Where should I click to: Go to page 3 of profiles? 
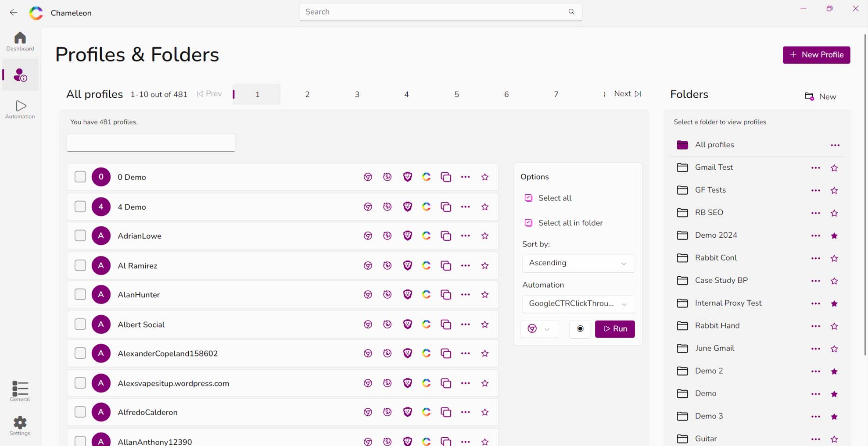point(357,94)
